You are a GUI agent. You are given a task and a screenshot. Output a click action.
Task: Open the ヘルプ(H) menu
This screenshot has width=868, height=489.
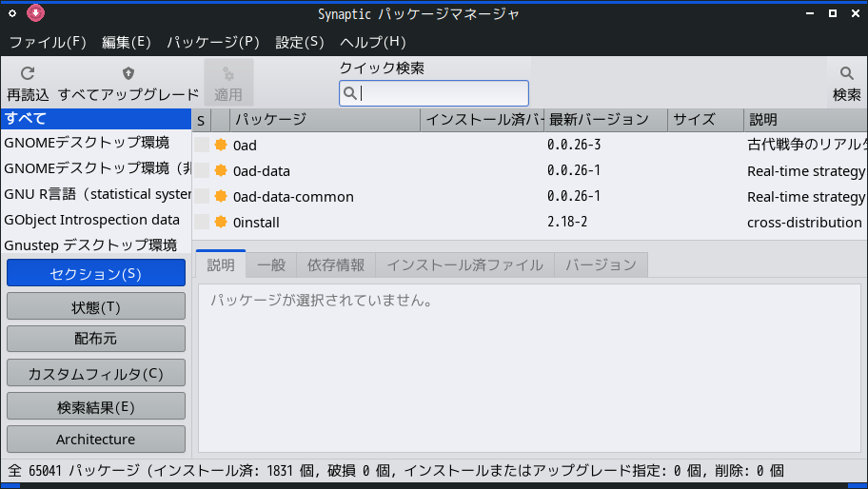pyautogui.click(x=372, y=42)
